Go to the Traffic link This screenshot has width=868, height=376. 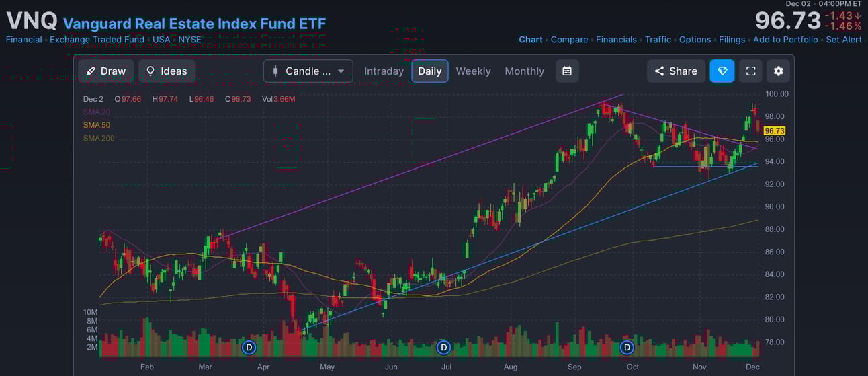point(658,40)
